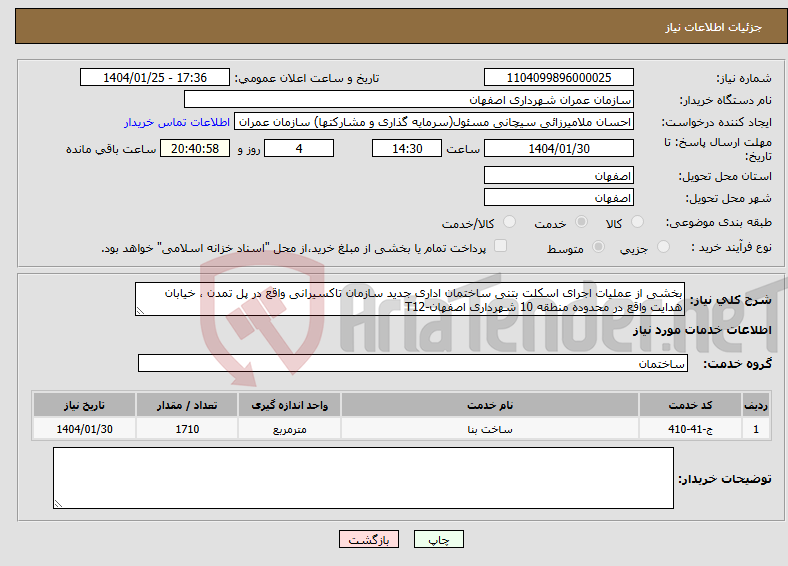Click the ردیف column header
The height and width of the screenshot is (566, 788).
pos(756,405)
